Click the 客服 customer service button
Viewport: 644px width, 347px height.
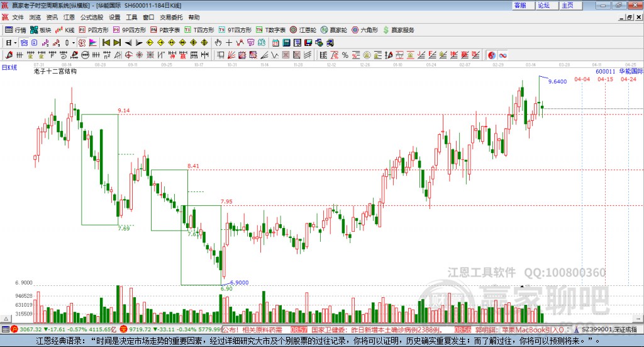coord(523,5)
